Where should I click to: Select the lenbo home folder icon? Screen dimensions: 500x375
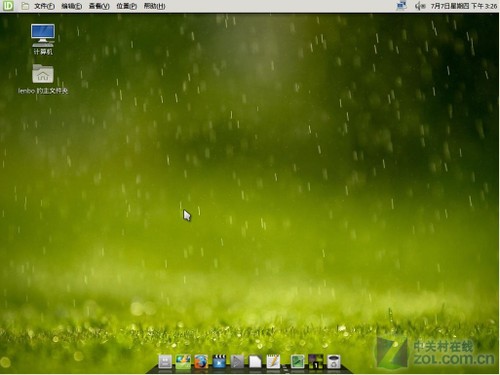[x=43, y=79]
